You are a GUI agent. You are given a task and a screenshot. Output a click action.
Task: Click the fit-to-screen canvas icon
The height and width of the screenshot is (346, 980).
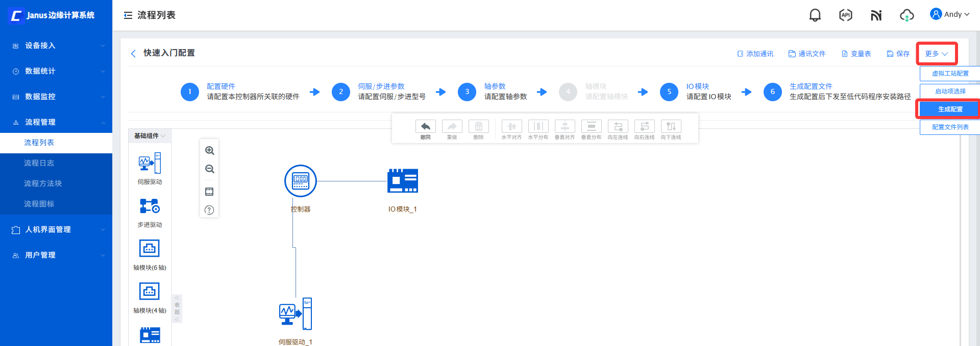tap(209, 192)
